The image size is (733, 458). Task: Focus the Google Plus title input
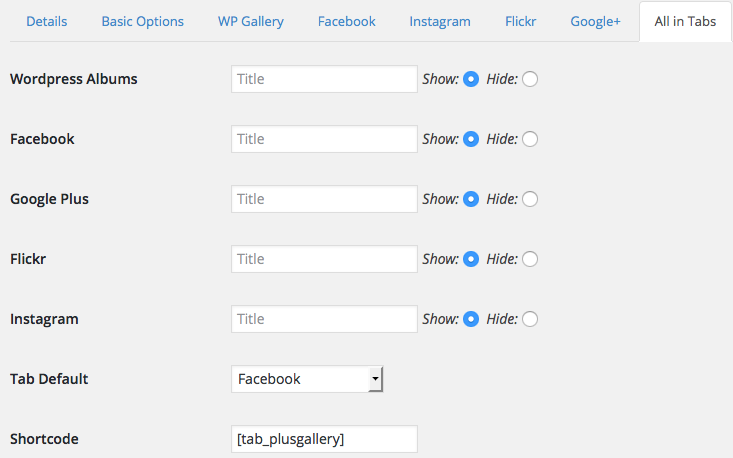323,199
